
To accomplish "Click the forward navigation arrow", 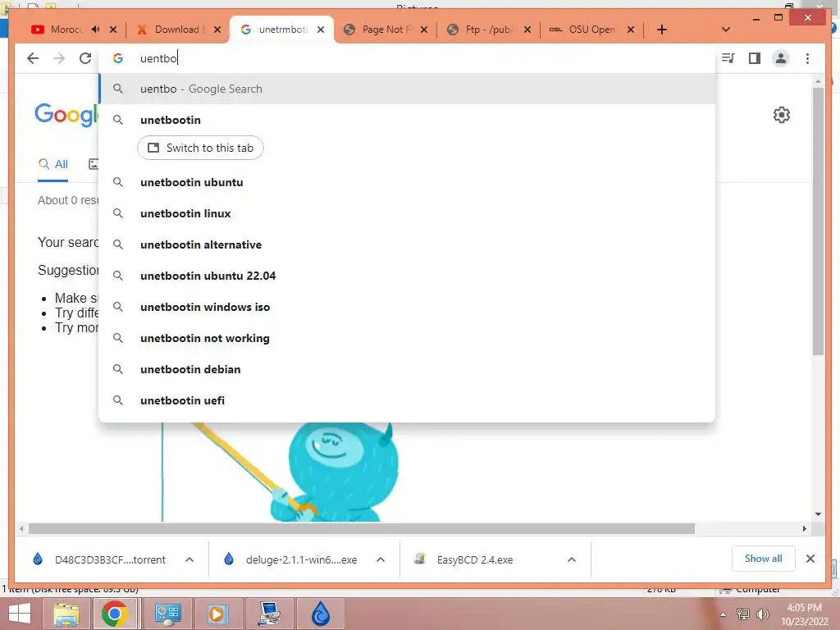I will point(59,58).
